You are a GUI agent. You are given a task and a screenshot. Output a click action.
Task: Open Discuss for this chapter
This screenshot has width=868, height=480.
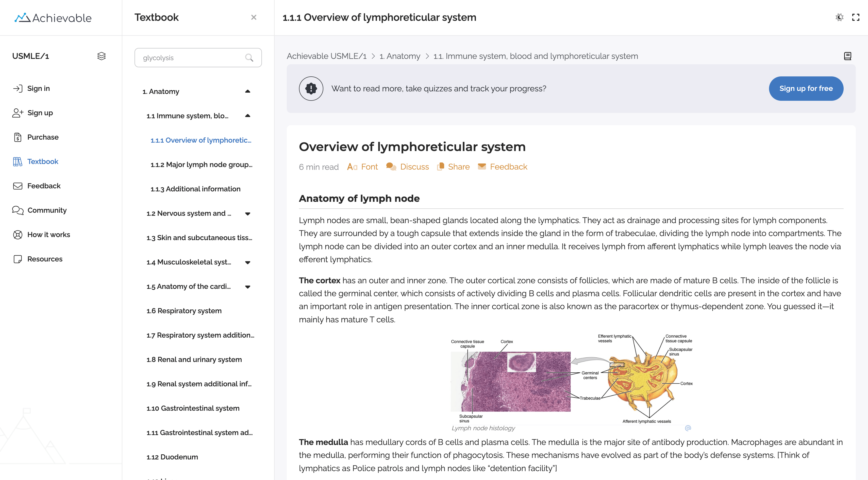[x=408, y=167]
